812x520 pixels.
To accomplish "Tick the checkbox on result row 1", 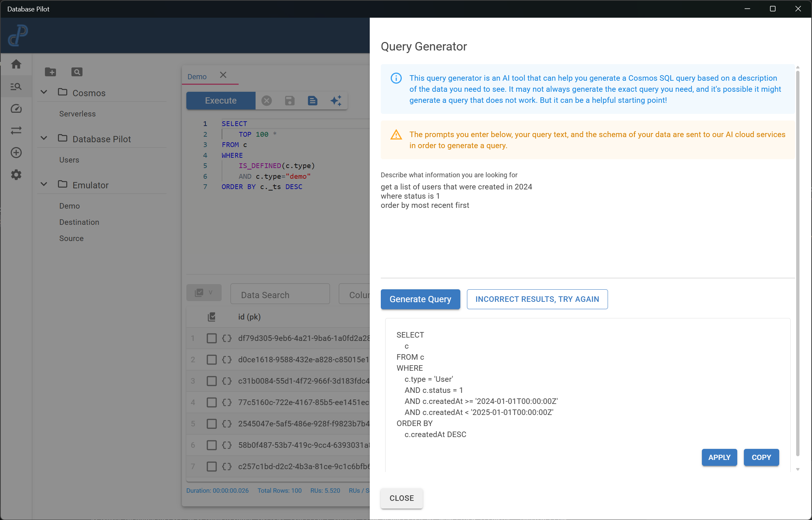I will coord(212,338).
